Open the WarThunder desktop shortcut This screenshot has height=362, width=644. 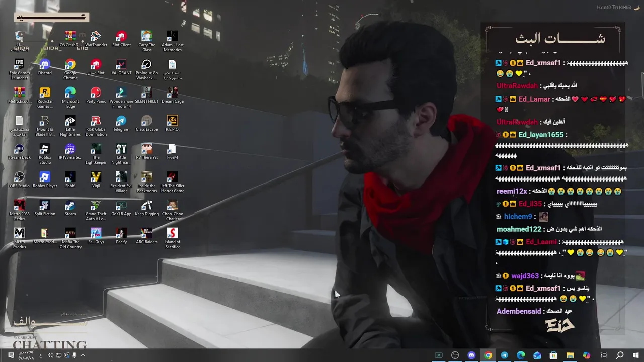pos(96,39)
